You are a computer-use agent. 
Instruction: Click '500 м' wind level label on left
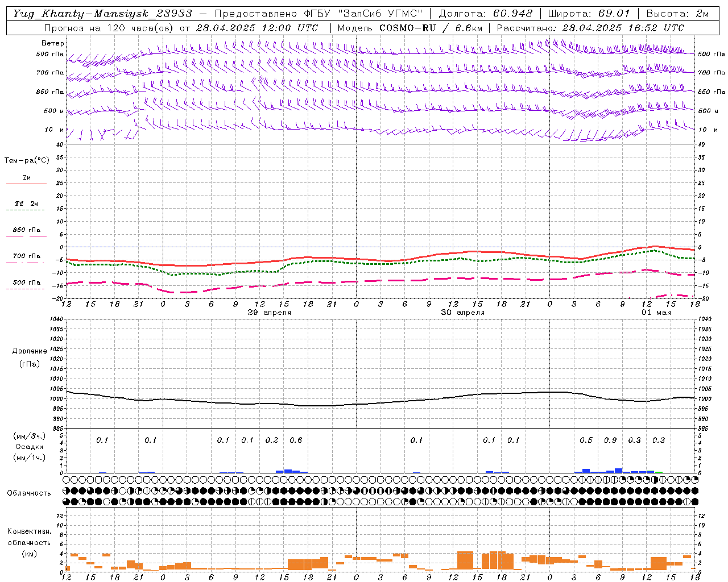pyautogui.click(x=54, y=111)
